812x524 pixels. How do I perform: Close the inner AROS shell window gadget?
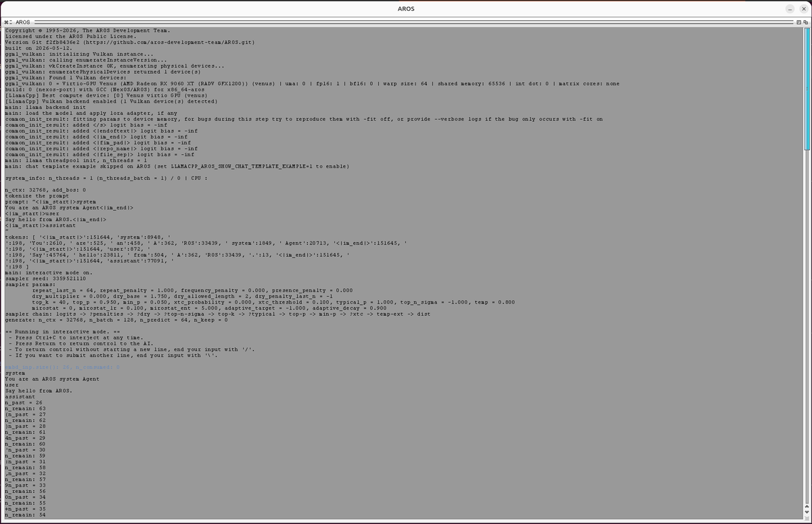tap(7, 22)
